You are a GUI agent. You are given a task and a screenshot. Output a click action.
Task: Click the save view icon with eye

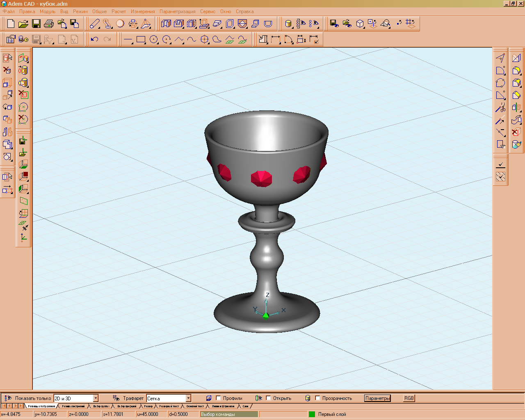[x=335, y=24]
